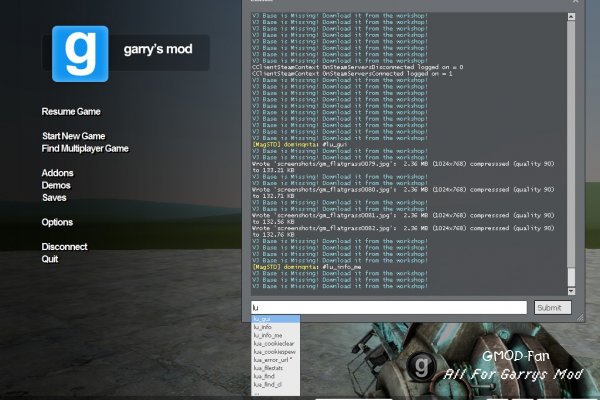600x400 pixels.
Task: Select lua_cookieclear autocomplete suggestion
Action: pyautogui.click(x=275, y=343)
